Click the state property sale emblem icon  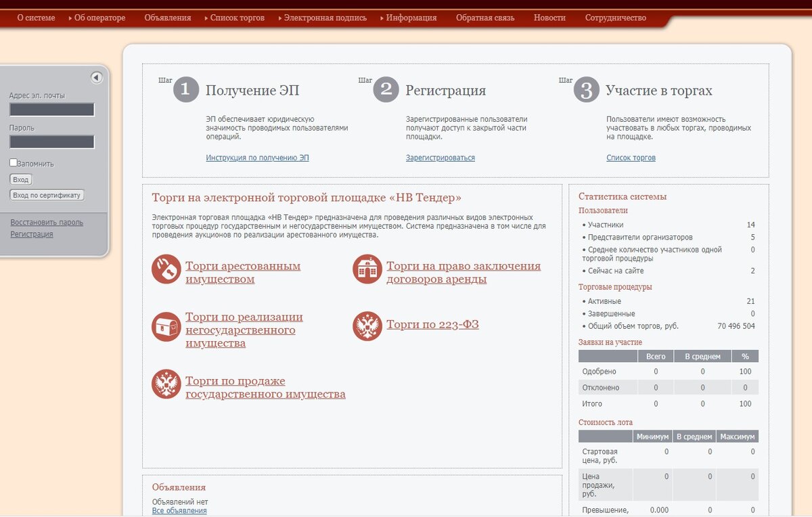(166, 384)
